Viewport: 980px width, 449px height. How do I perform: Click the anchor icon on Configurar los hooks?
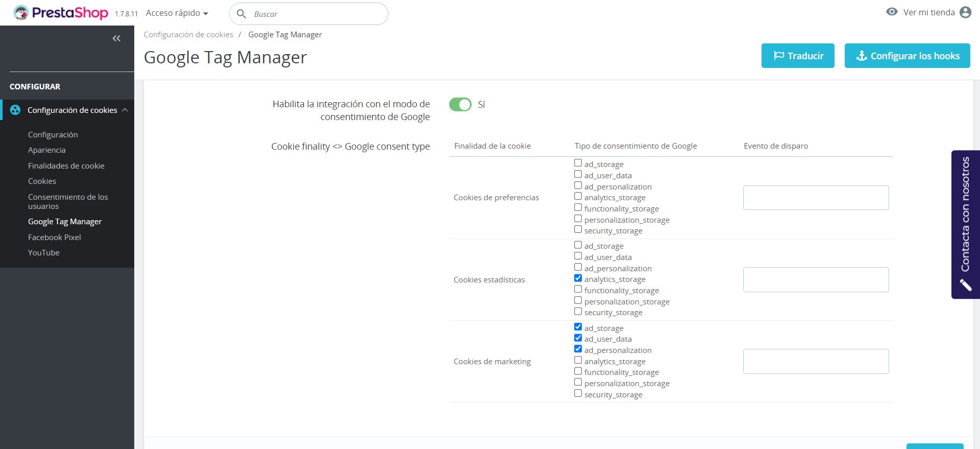862,56
